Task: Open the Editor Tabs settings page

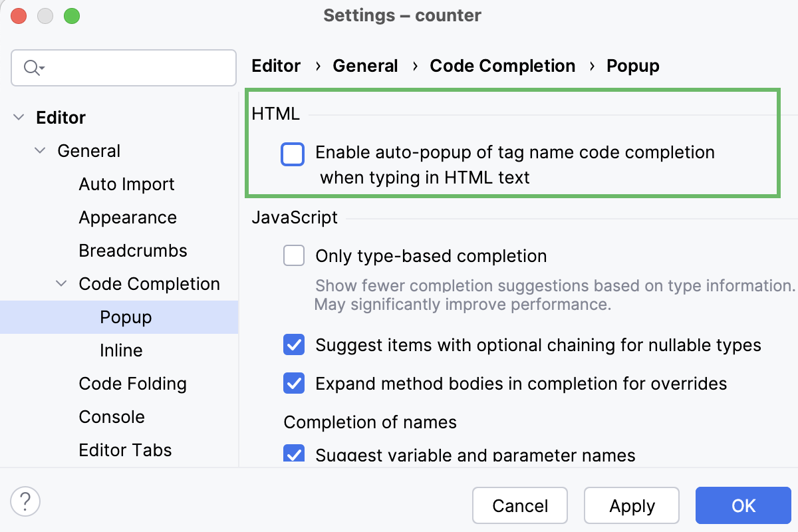Action: pyautogui.click(x=125, y=450)
